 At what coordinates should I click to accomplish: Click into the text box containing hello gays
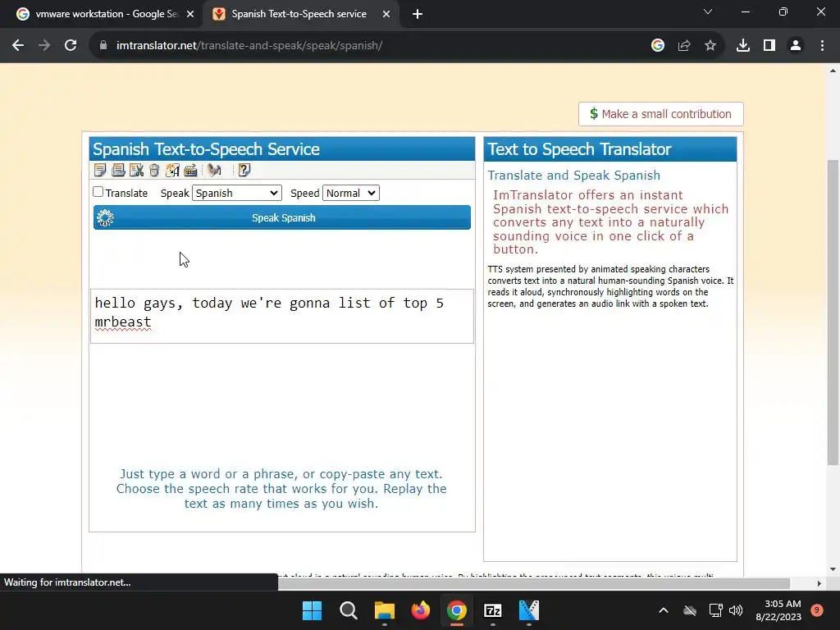click(282, 316)
